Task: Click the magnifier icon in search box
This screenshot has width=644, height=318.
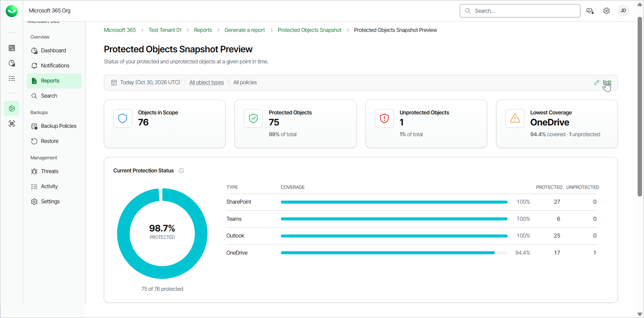Action: (x=468, y=11)
